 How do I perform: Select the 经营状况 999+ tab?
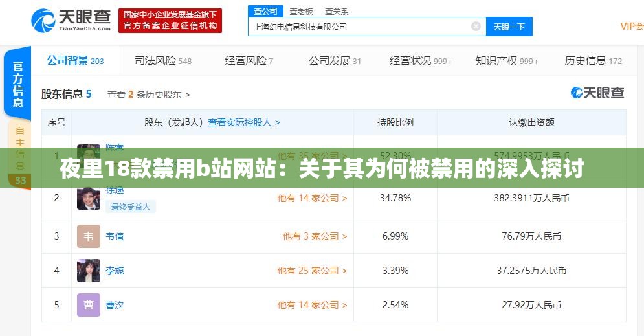coord(421,61)
